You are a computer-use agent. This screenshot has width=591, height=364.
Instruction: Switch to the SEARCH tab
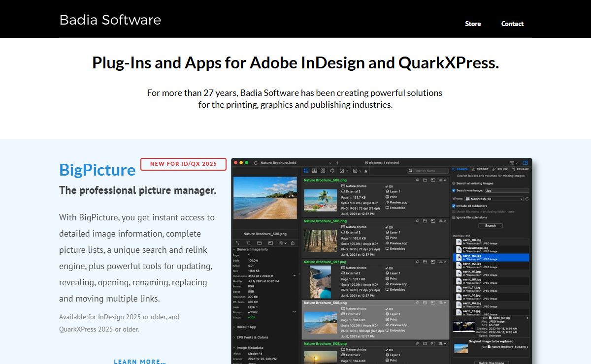click(460, 169)
